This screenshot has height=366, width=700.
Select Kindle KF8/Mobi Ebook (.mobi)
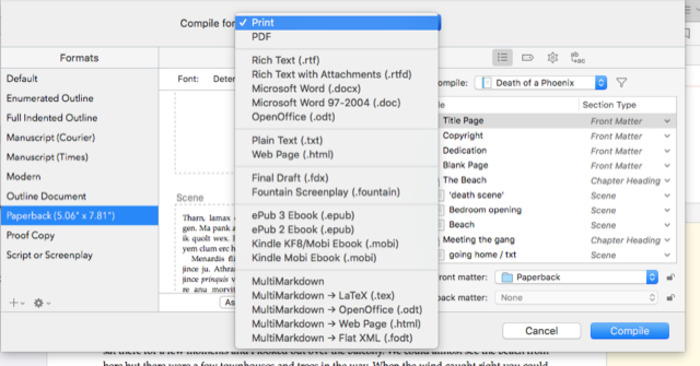pyautogui.click(x=338, y=244)
